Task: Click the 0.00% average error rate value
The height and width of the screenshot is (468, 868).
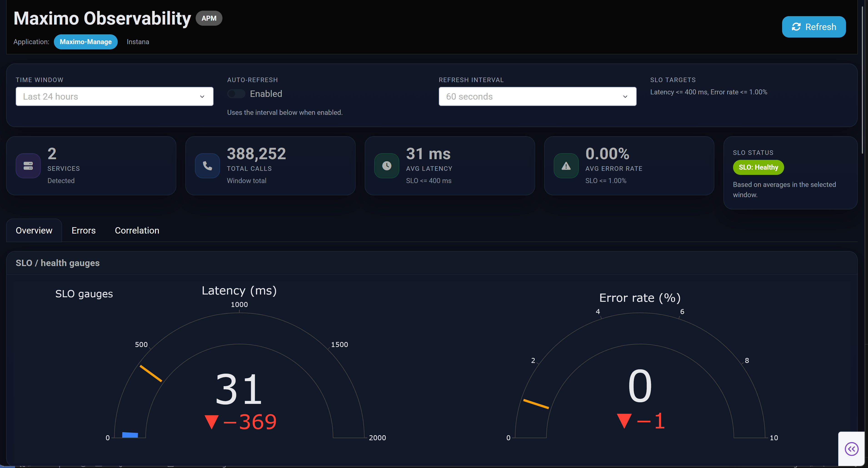Action: coord(607,154)
